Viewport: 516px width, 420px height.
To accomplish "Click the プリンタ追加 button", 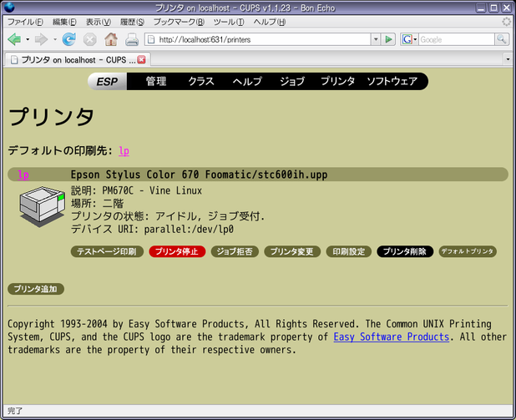I will tap(36, 289).
